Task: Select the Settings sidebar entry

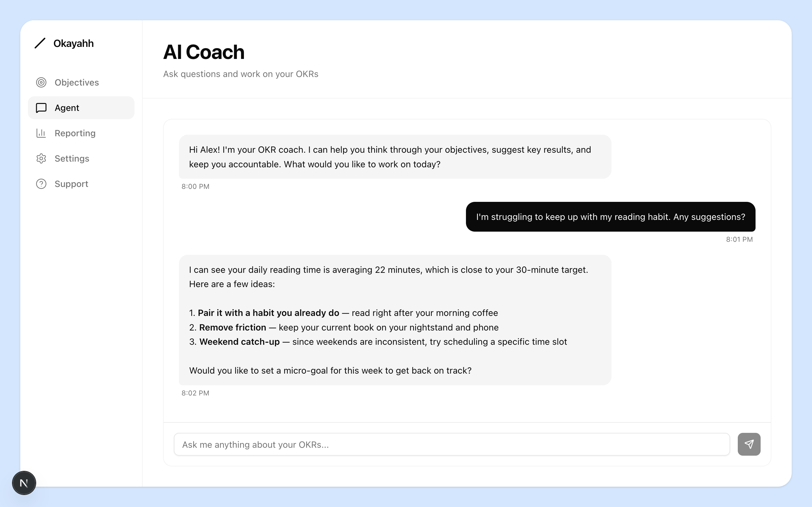Action: 72,158
